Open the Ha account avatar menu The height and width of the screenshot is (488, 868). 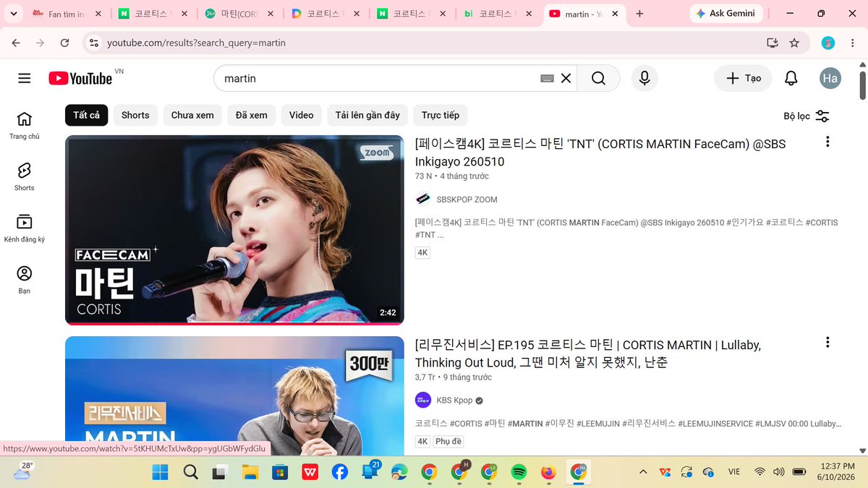[830, 78]
